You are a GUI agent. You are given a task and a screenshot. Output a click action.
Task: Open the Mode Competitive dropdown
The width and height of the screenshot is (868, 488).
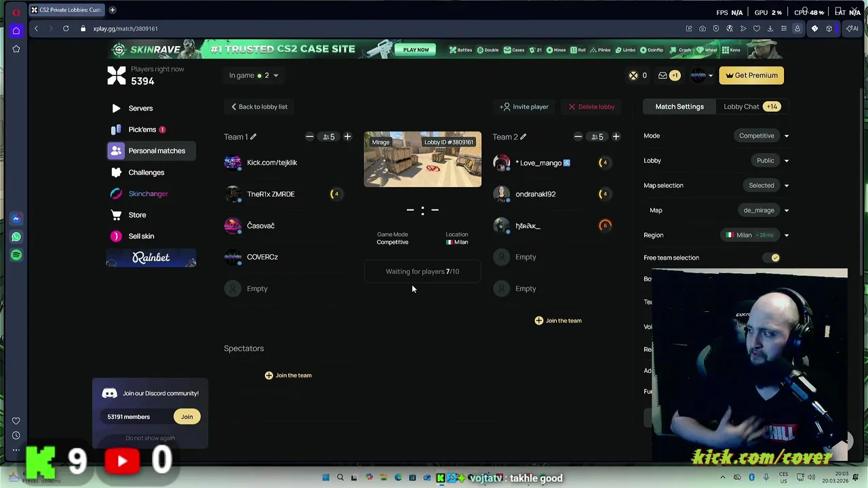(763, 136)
